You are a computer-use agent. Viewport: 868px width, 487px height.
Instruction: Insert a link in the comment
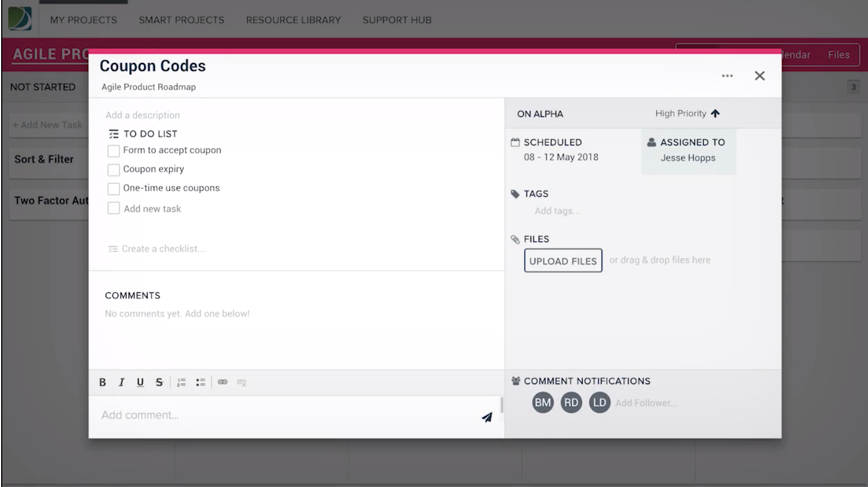pyautogui.click(x=222, y=382)
